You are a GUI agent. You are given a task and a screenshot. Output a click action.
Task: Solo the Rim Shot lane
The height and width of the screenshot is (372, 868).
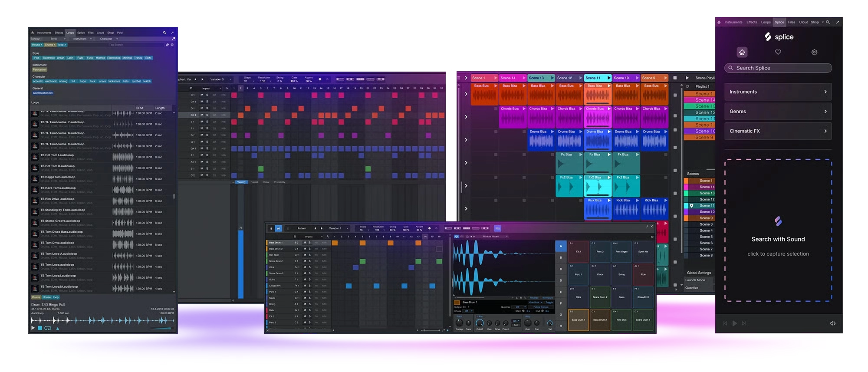tap(309, 255)
